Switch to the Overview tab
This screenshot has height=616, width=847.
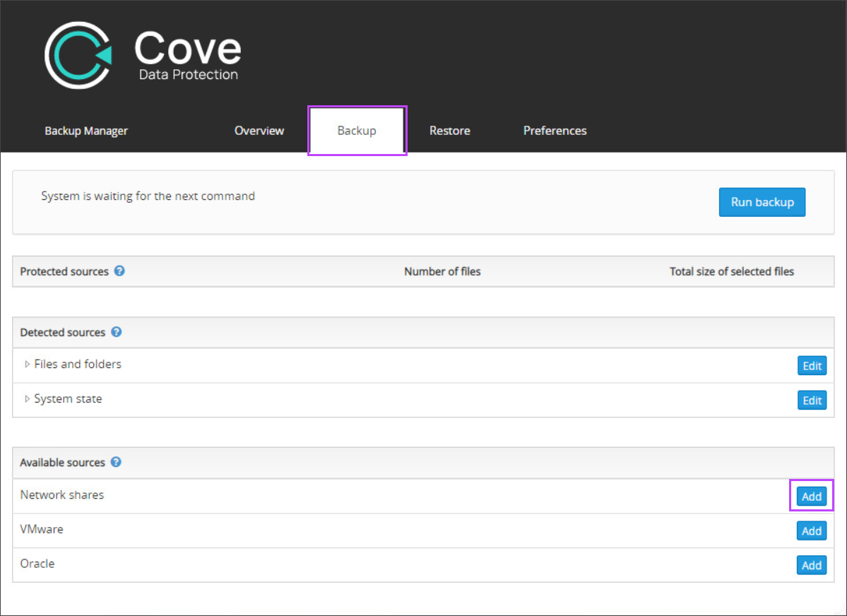(259, 131)
